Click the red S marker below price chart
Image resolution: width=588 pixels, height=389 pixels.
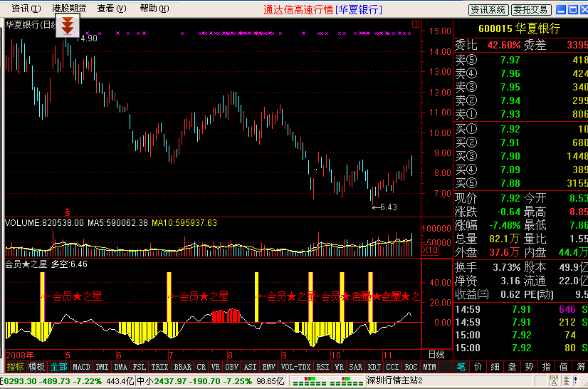pyautogui.click(x=68, y=212)
